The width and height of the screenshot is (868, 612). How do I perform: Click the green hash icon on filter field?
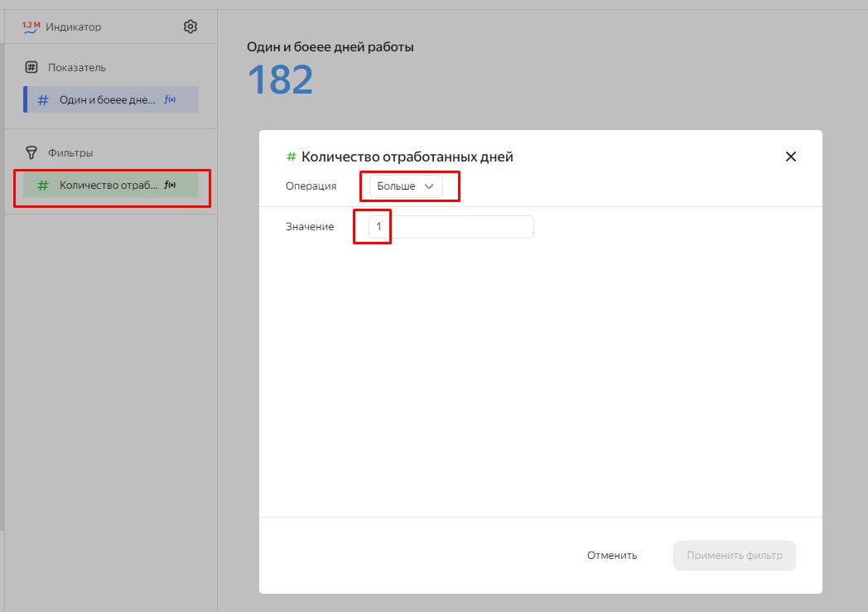42,186
